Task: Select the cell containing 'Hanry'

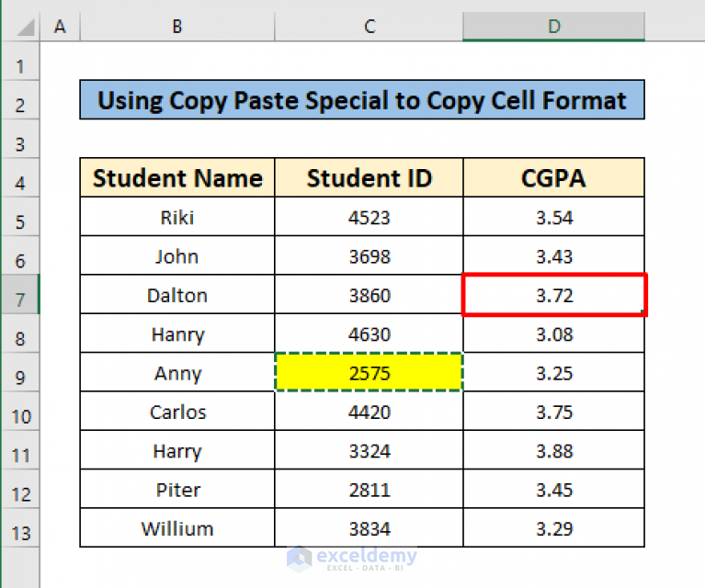Action: [177, 334]
